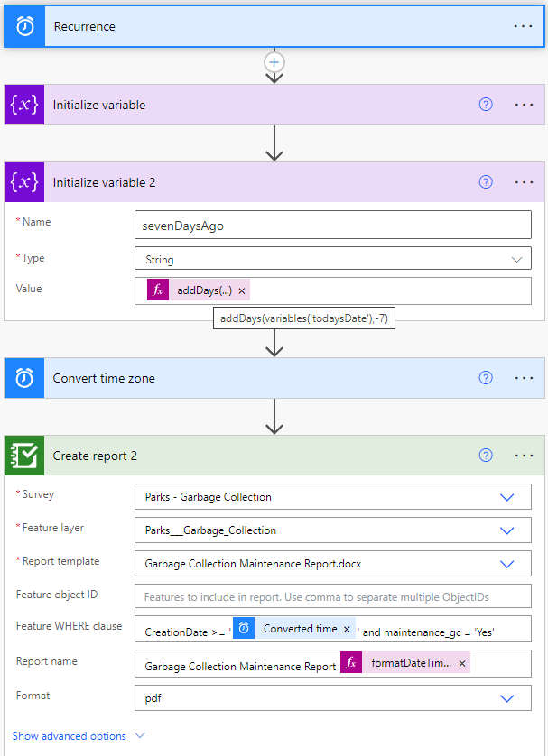Click the Recurrence trigger clock icon
The width and height of the screenshot is (548, 756).
click(23, 26)
